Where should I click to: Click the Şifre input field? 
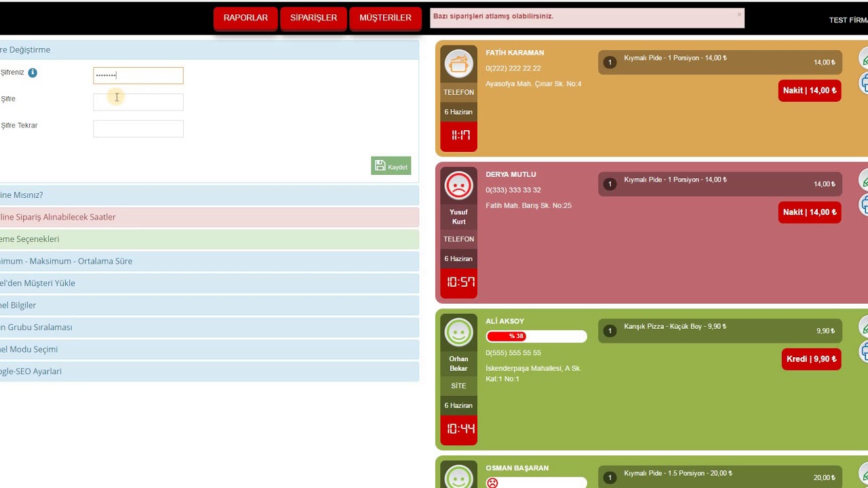pyautogui.click(x=138, y=102)
